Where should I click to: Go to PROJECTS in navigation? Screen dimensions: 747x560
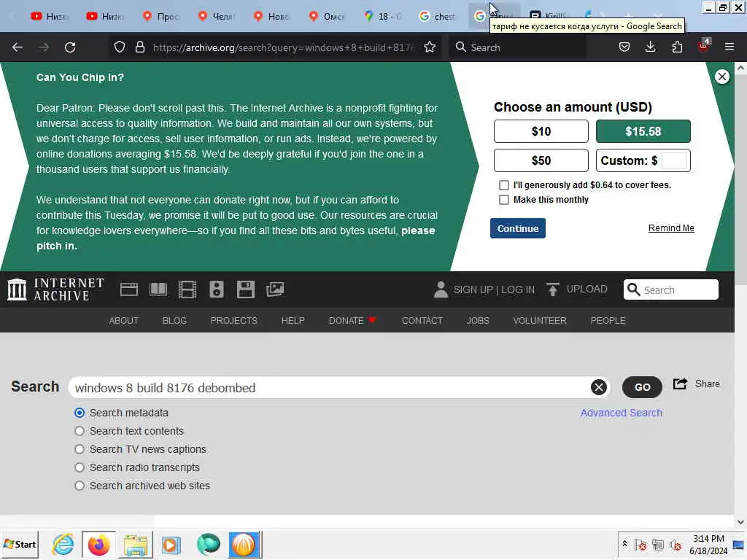(x=234, y=321)
